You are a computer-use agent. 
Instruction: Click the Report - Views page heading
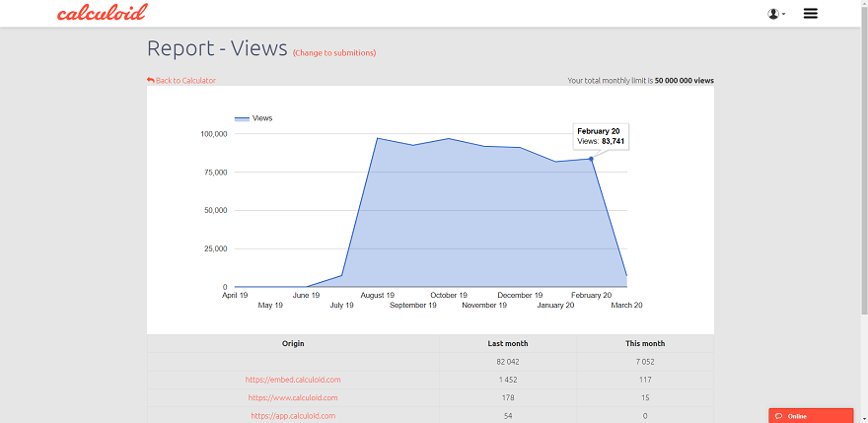pyautogui.click(x=217, y=48)
